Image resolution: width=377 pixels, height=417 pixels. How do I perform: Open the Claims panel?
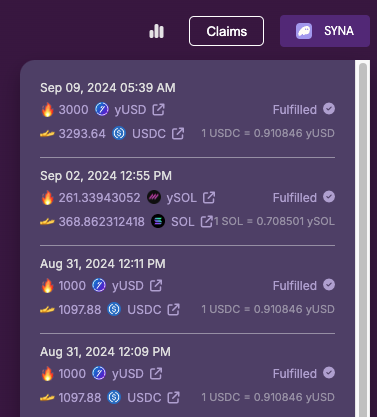tap(226, 31)
